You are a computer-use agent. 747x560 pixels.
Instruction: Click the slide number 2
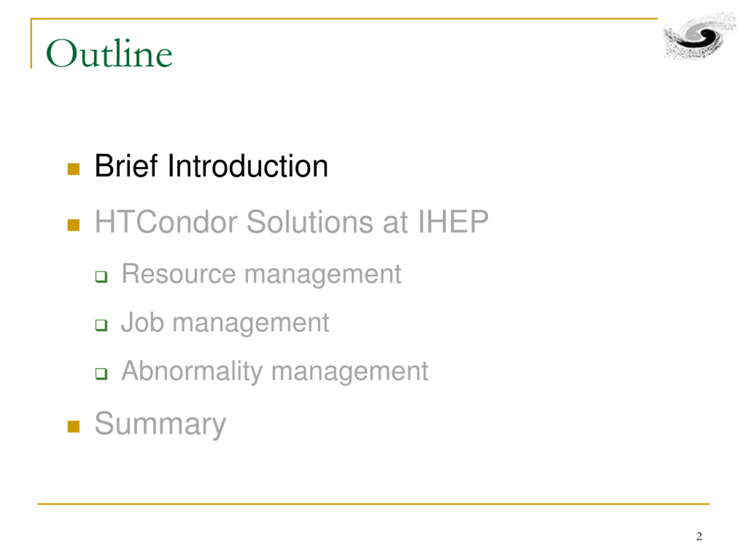pos(699,536)
